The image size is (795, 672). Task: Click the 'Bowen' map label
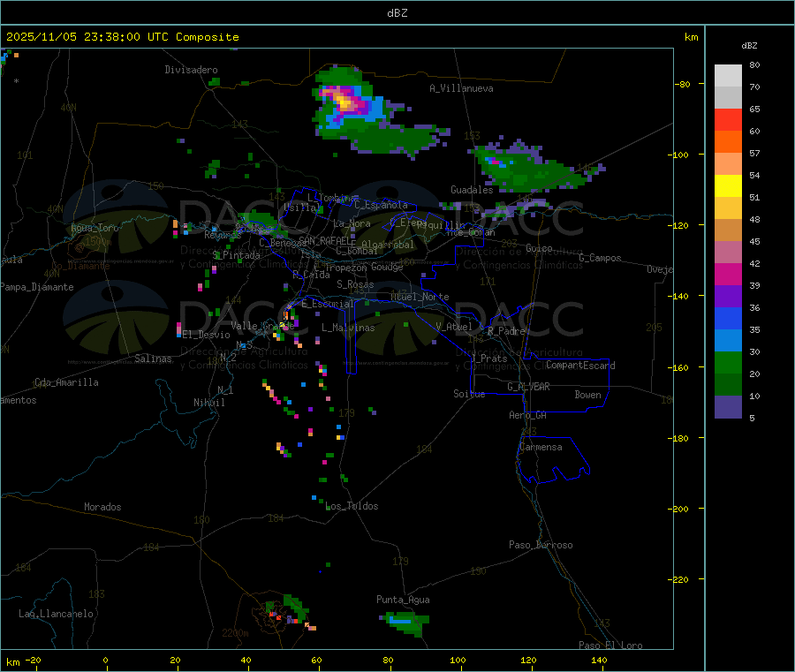(587, 395)
